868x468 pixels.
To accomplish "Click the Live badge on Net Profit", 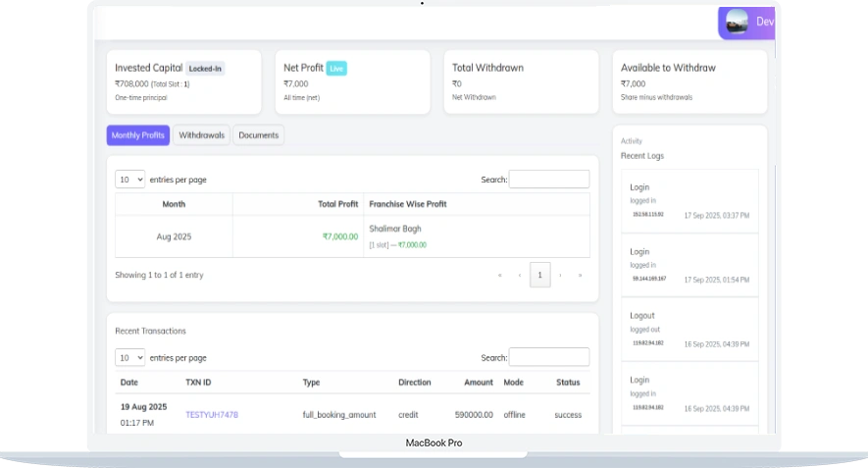I will 336,69.
